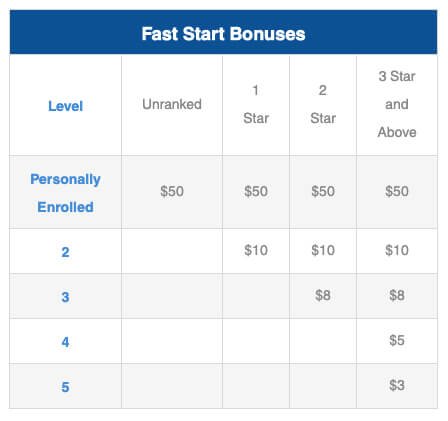
Task: Select the 2 Star $8 cell
Action: pos(323,295)
